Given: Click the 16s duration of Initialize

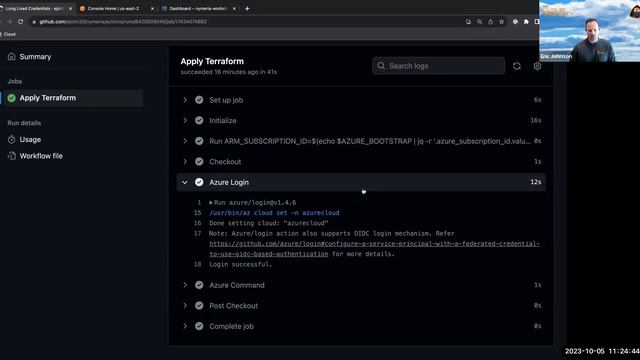Looking at the screenshot, I should click(x=536, y=120).
